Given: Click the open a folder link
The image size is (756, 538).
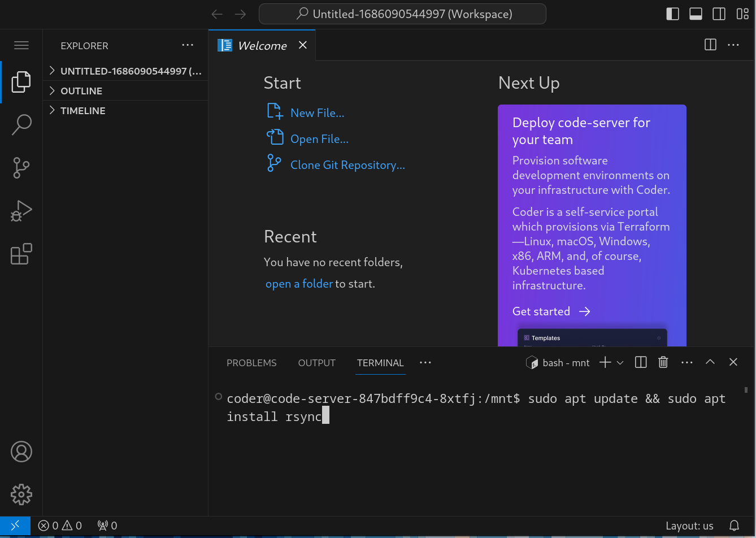Looking at the screenshot, I should [x=299, y=284].
